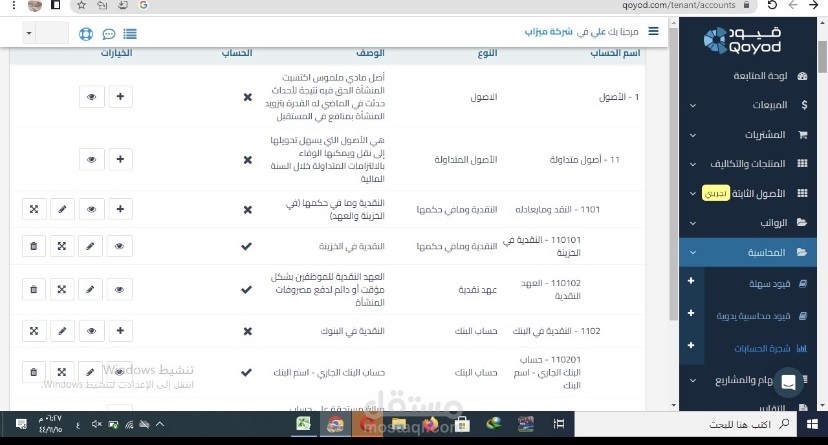Open the chat messages icon in header
This screenshot has height=445, width=828.
109,34
